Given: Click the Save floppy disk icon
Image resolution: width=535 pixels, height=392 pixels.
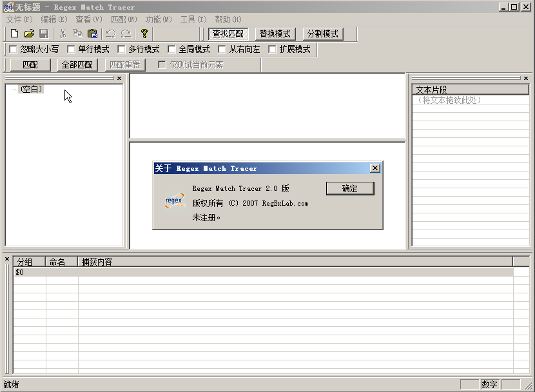Looking at the screenshot, I should click(44, 34).
